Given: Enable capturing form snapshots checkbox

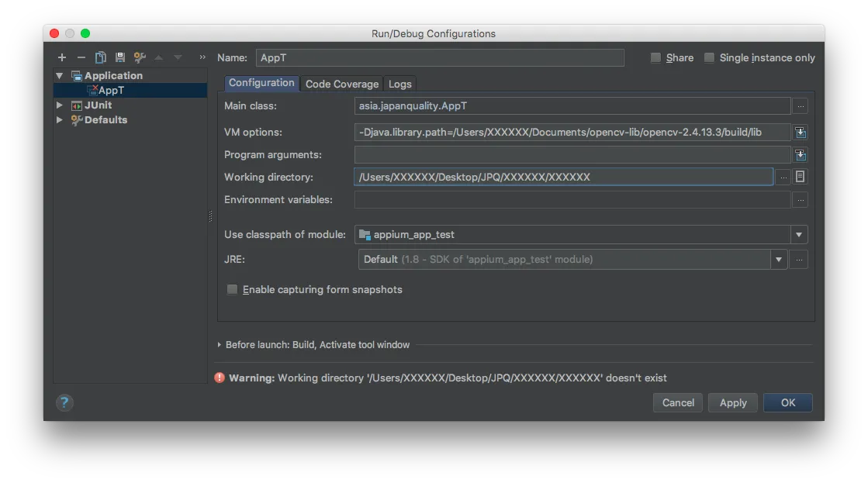Looking at the screenshot, I should coord(232,290).
